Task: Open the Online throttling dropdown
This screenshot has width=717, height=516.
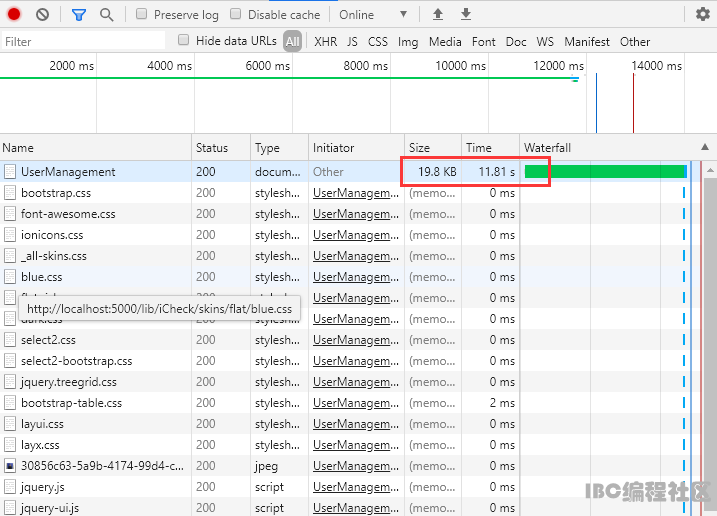Action: (x=372, y=15)
